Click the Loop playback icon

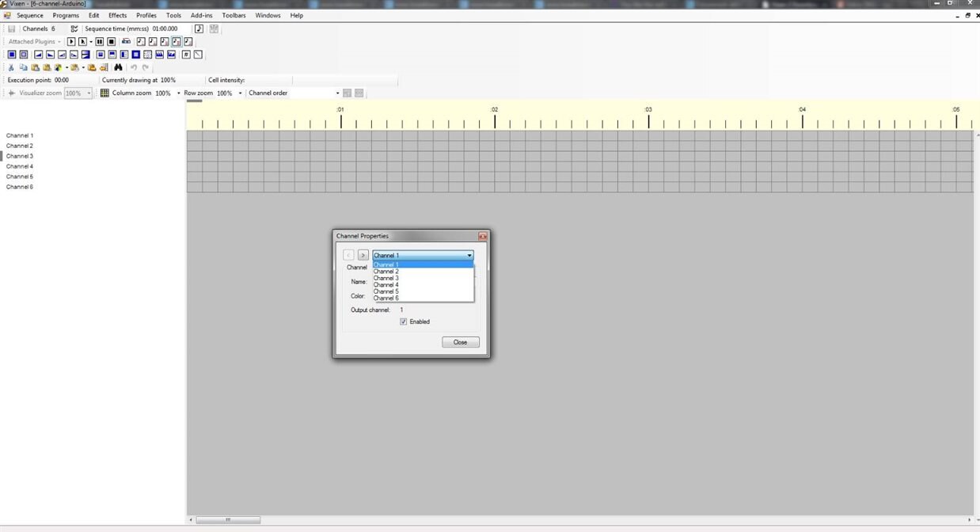[x=126, y=41]
